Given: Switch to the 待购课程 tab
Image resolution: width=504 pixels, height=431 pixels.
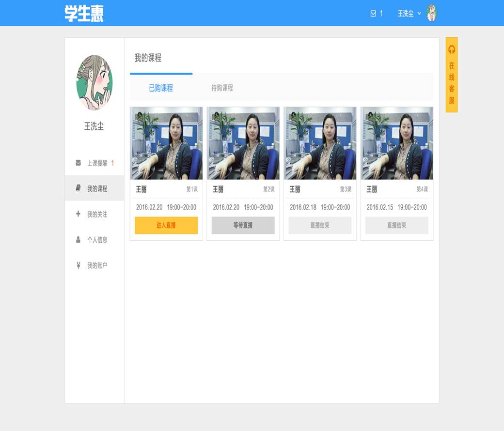Looking at the screenshot, I should (x=222, y=88).
